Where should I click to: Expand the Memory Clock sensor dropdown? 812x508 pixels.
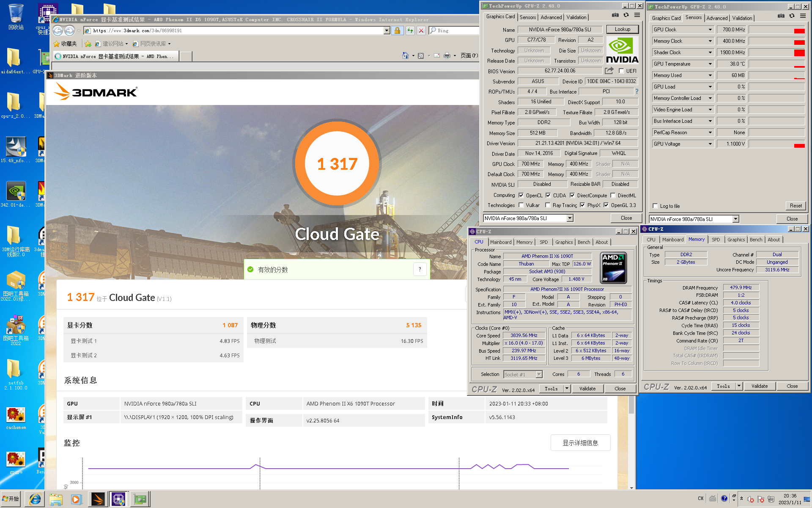[x=710, y=41]
